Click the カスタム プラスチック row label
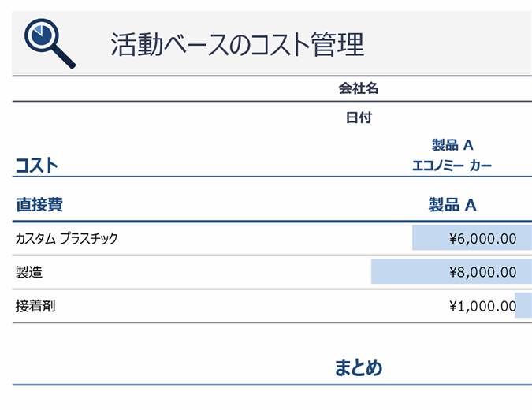This screenshot has width=532, height=410. tap(66, 238)
